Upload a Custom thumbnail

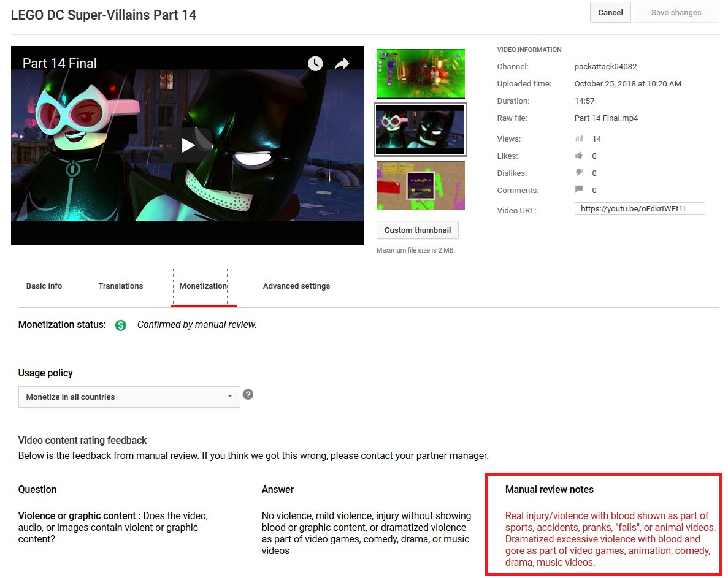pyautogui.click(x=418, y=230)
